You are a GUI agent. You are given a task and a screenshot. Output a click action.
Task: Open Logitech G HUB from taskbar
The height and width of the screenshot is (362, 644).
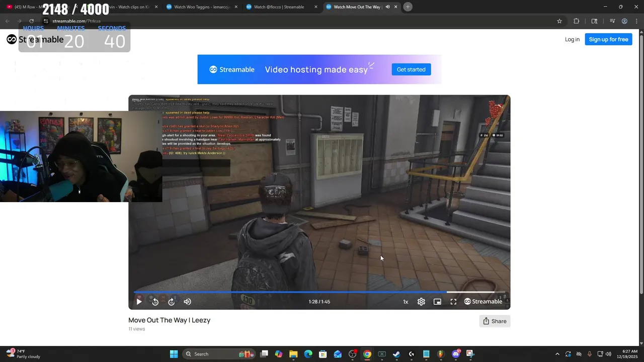click(412, 354)
